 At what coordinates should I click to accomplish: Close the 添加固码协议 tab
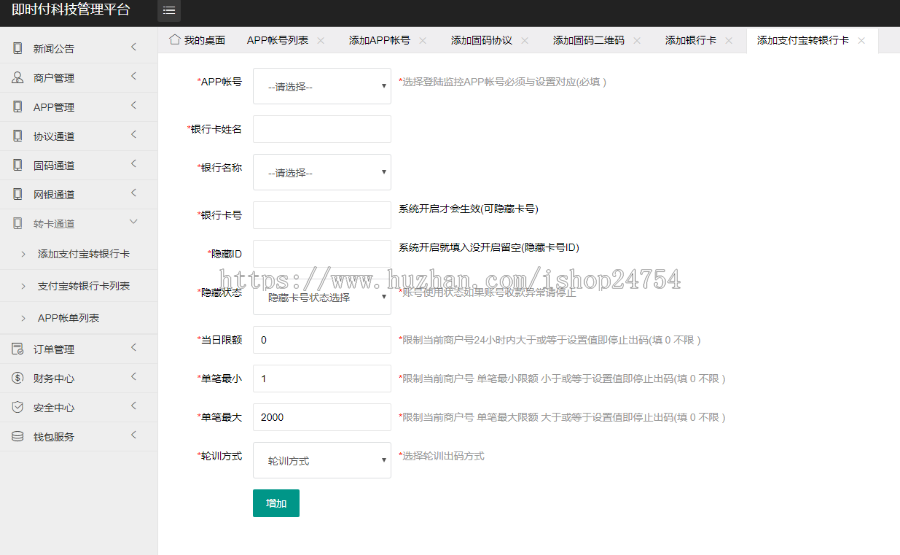[x=525, y=41]
